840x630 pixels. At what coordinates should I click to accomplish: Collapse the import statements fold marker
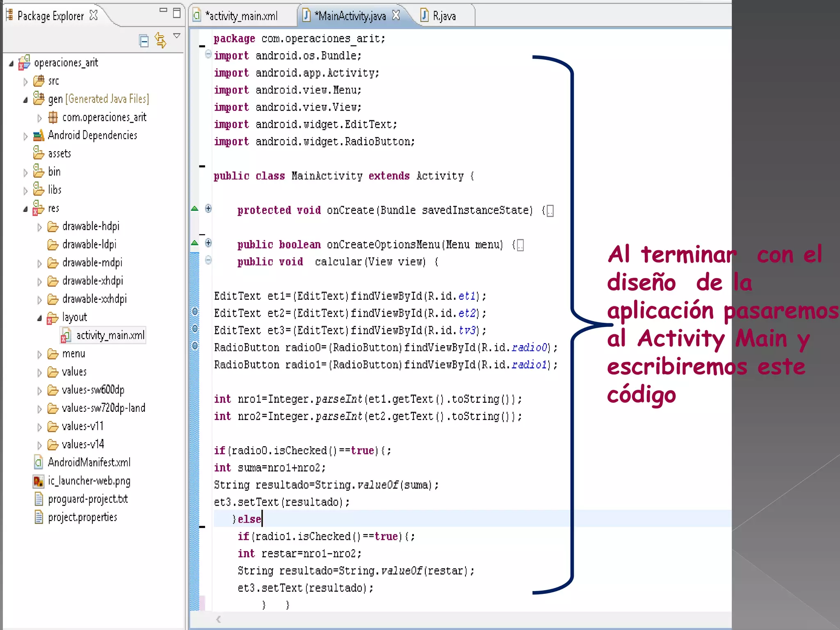coord(208,54)
